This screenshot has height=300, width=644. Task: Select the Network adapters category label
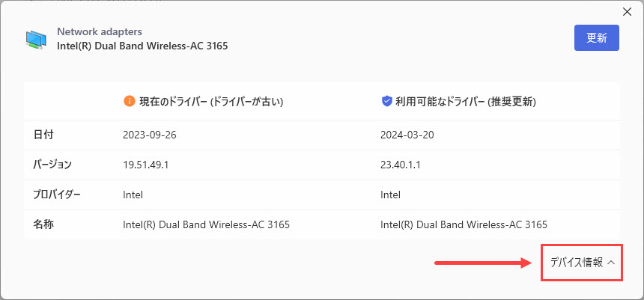pyautogui.click(x=100, y=31)
